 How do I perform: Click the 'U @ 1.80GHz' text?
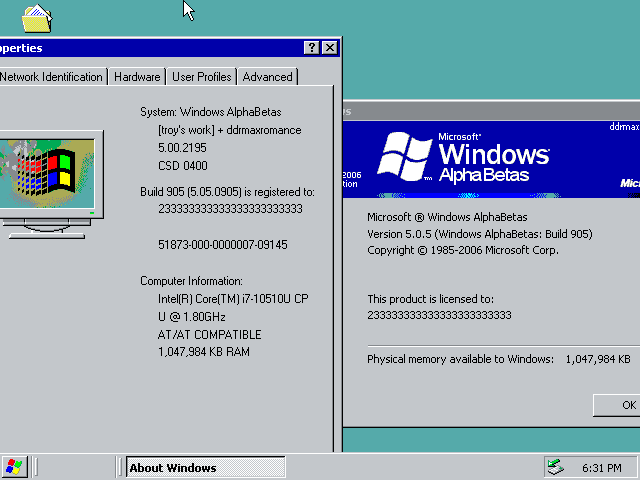(x=191, y=317)
